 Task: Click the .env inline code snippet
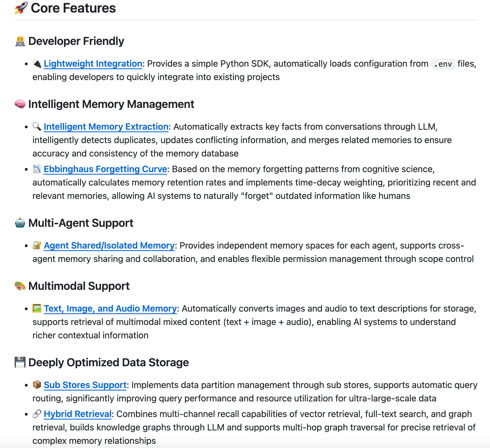point(443,64)
